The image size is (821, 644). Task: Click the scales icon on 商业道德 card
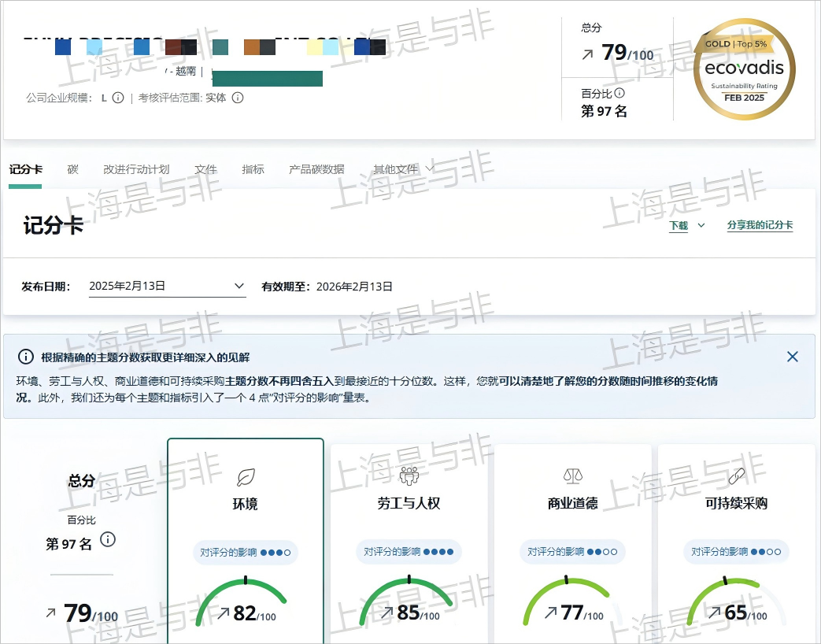point(573,476)
